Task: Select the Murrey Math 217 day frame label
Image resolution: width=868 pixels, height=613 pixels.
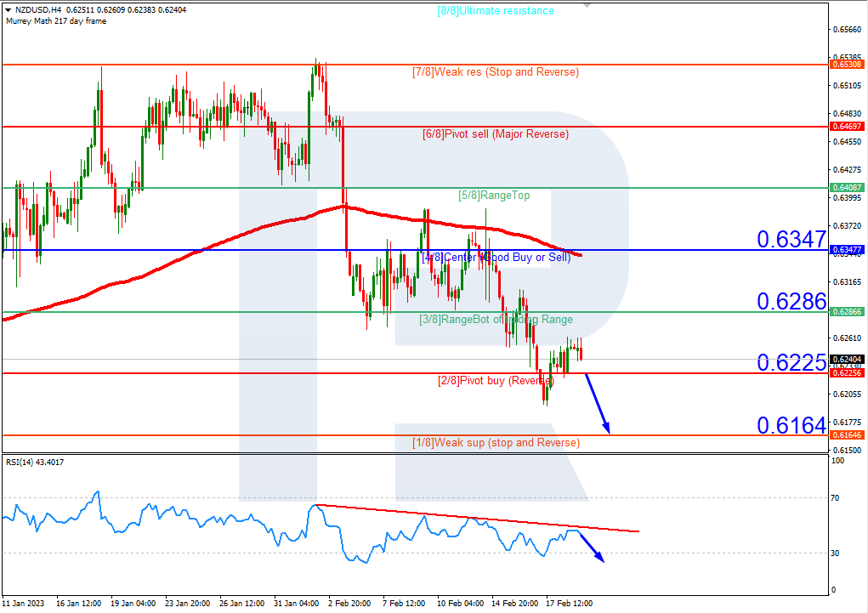Action: pyautogui.click(x=54, y=20)
